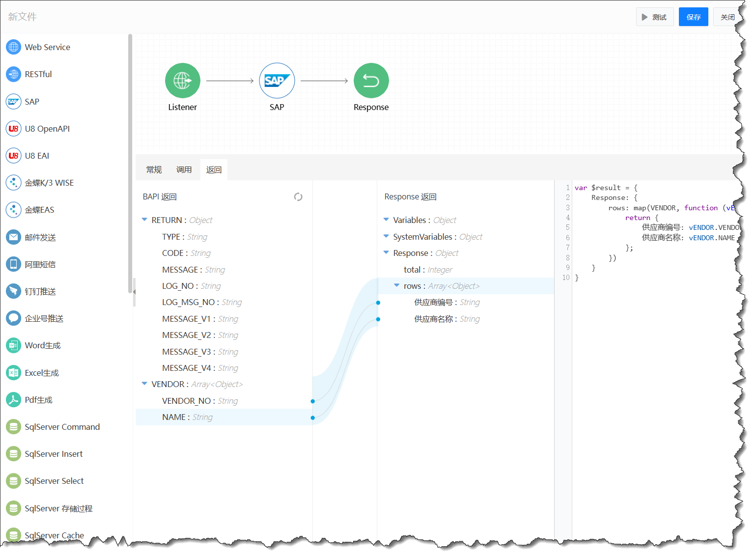Screen dimensions: 756x558
Task: Collapse the RETURN object tree node
Action: (144, 220)
